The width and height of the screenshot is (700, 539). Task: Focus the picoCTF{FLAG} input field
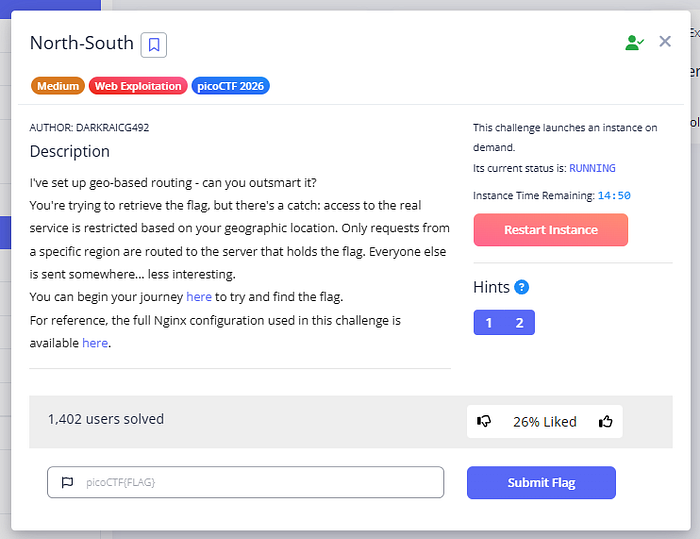point(246,482)
